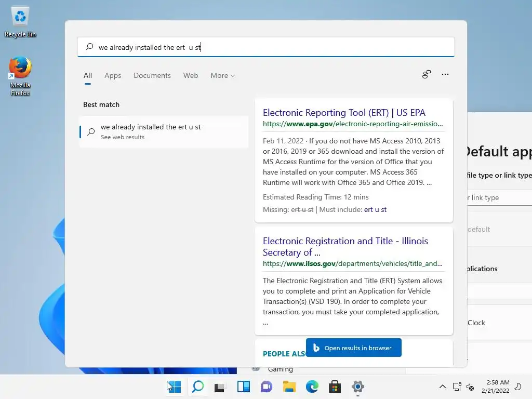Image resolution: width=532 pixels, height=399 pixels.
Task: Open Electronic Registration and Title link
Action: pyautogui.click(x=345, y=246)
